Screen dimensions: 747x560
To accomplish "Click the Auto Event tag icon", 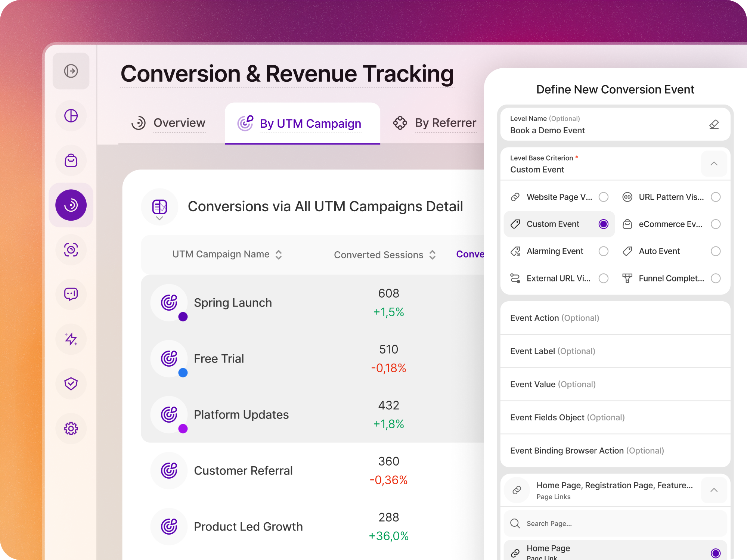I will (627, 251).
